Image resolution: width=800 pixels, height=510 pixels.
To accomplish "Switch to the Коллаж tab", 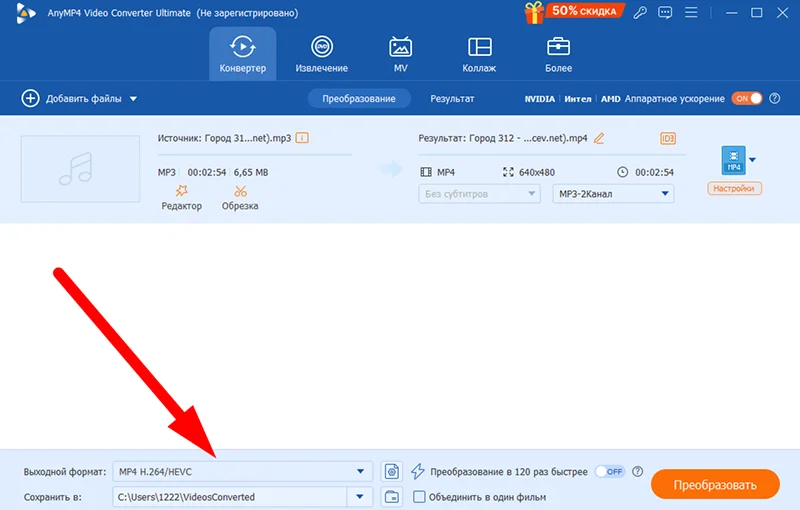I will [x=479, y=54].
